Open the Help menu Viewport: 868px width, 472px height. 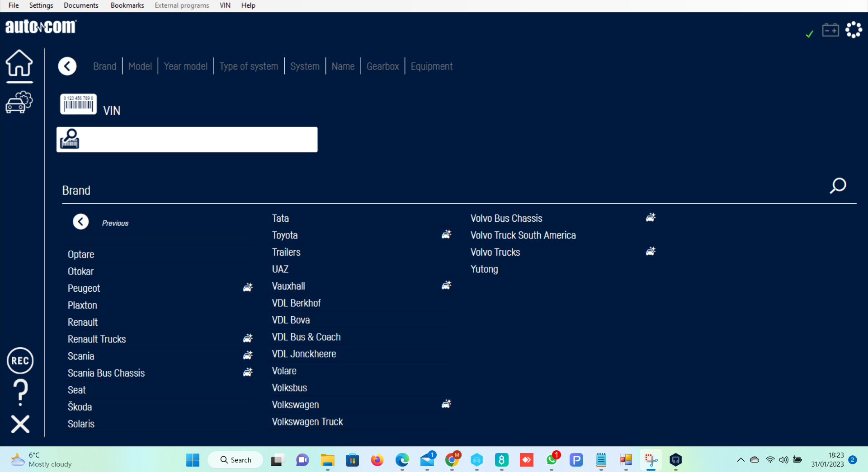pyautogui.click(x=248, y=5)
